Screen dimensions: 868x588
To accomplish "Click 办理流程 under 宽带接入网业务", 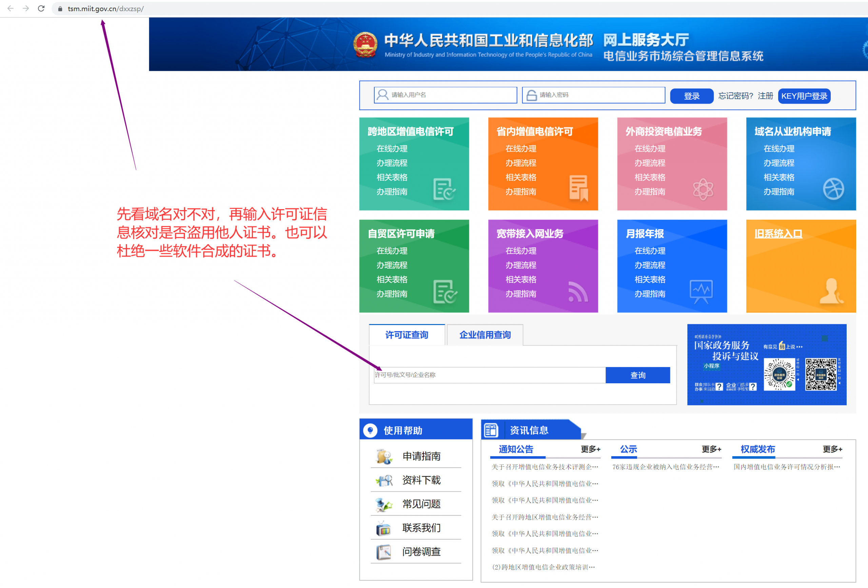I will (x=521, y=265).
